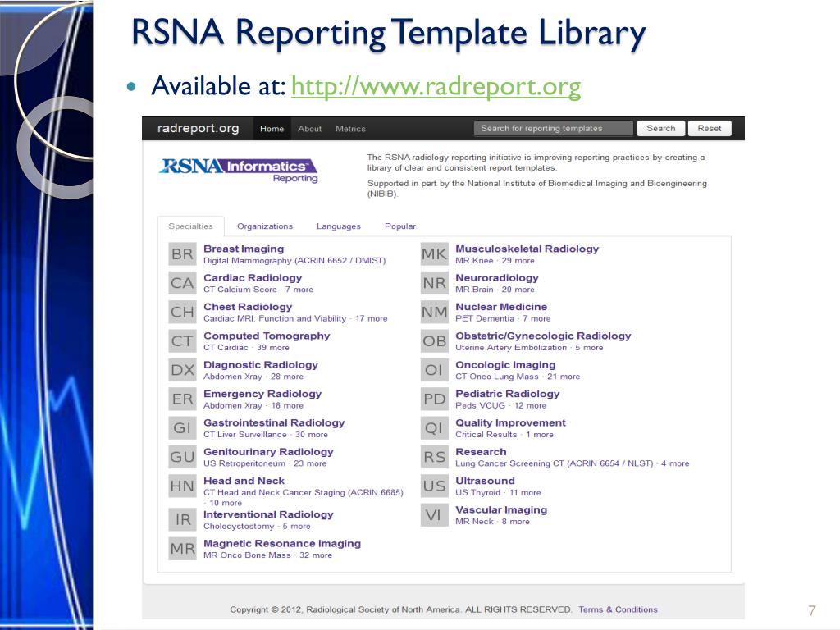840x630 pixels.
Task: Click the BR Breast Imaging icon tile
Action: [x=182, y=254]
